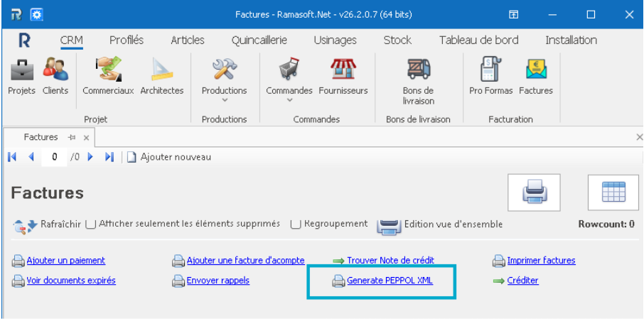Open Bons de livraison truck icon
This screenshot has width=644, height=319.
[x=419, y=69]
